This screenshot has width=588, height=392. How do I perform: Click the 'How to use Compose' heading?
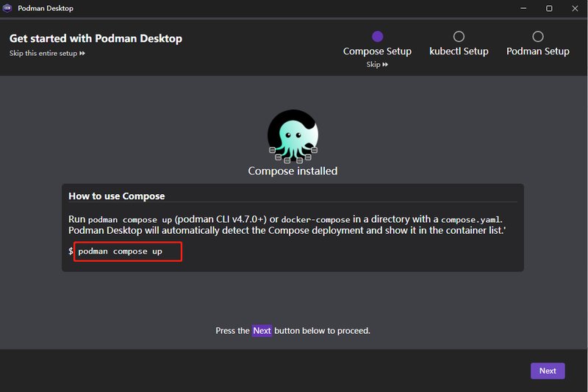pyautogui.click(x=116, y=196)
